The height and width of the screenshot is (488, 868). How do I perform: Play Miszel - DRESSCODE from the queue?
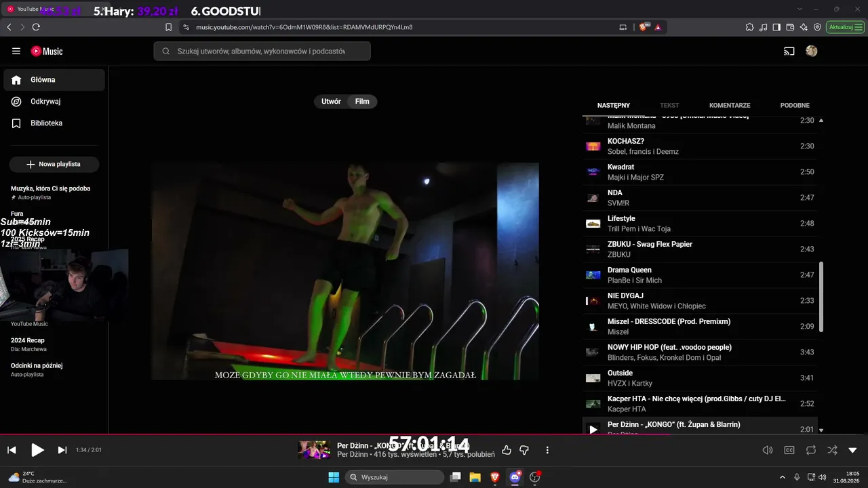pyautogui.click(x=701, y=327)
